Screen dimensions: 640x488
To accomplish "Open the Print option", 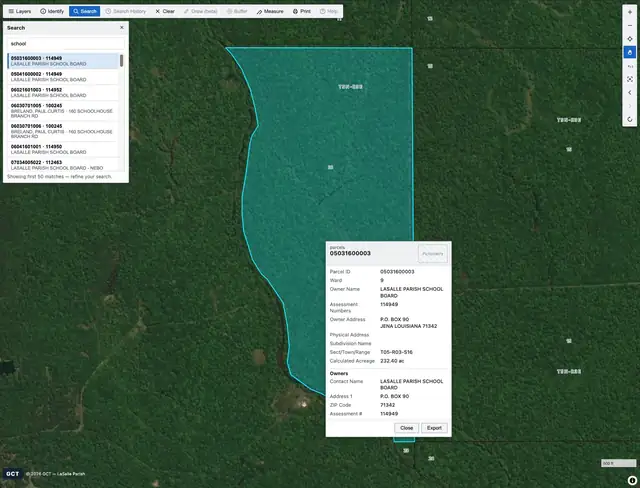I will [x=302, y=11].
